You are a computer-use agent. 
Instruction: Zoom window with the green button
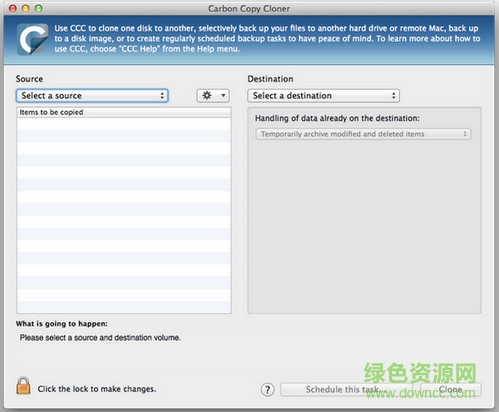pos(39,8)
